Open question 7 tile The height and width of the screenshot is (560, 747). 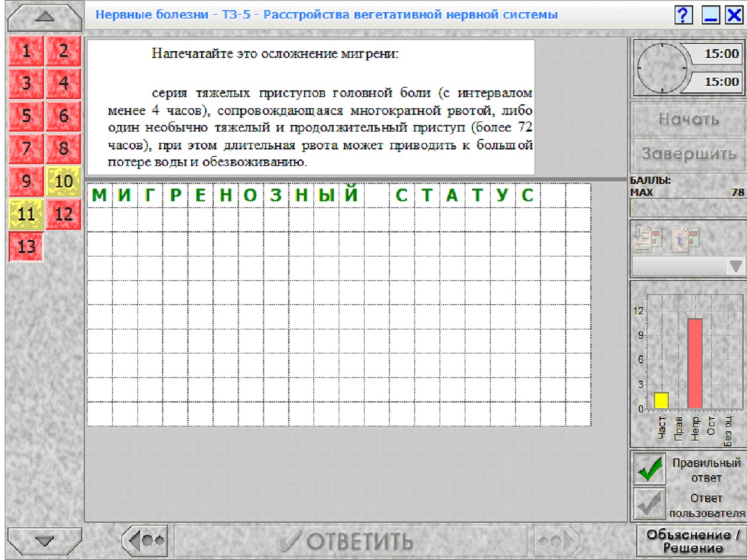tap(26, 149)
